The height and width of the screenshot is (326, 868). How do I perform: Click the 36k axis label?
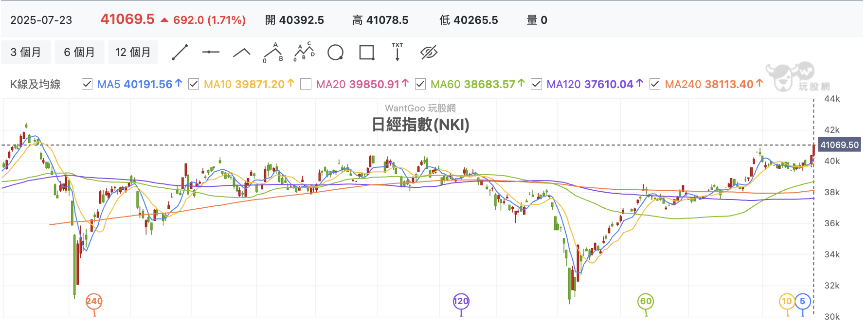tap(832, 223)
